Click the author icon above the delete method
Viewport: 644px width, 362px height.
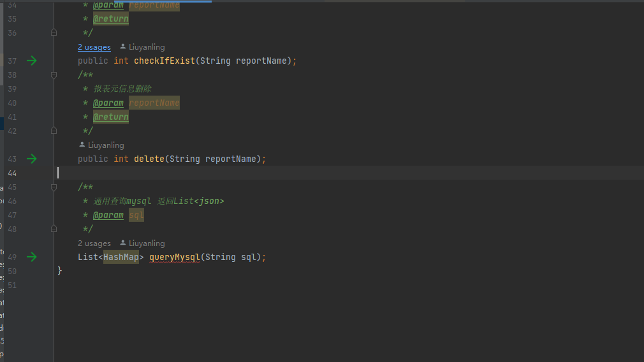click(x=82, y=145)
